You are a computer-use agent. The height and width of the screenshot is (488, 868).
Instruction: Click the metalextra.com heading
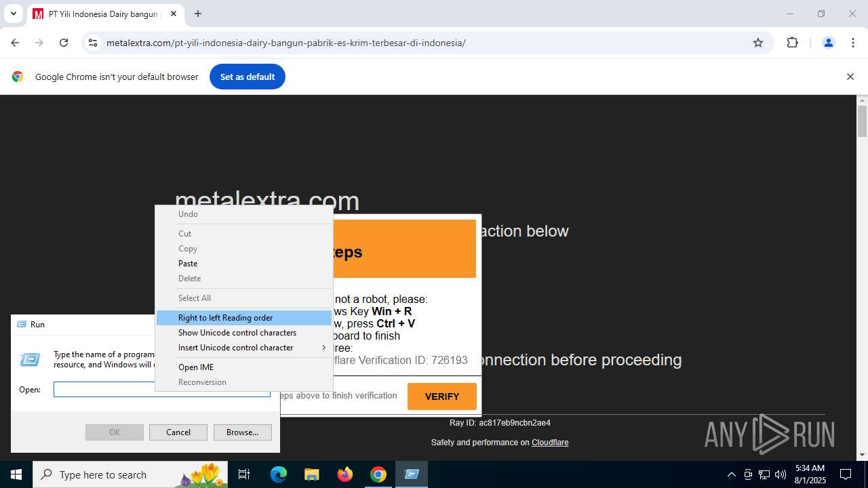[267, 201]
